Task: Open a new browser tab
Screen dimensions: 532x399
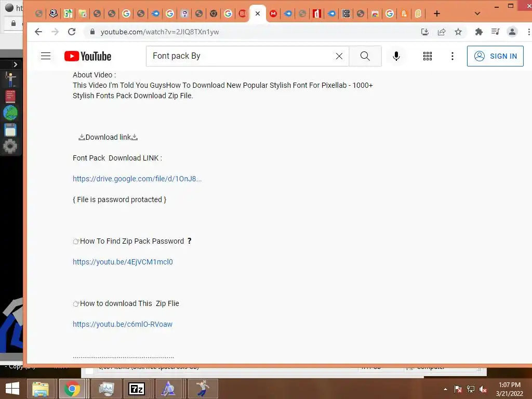Action: pos(436,14)
